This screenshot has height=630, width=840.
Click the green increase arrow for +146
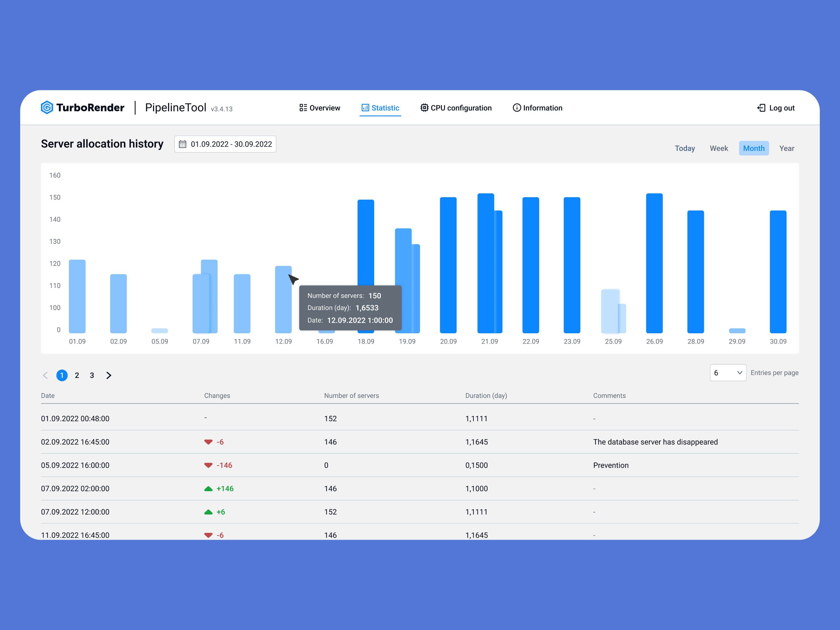(x=208, y=489)
